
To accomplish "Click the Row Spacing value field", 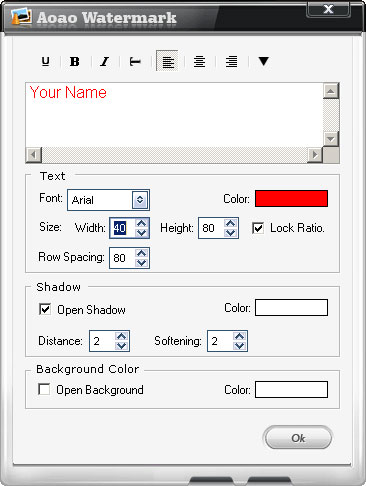I will (122, 258).
